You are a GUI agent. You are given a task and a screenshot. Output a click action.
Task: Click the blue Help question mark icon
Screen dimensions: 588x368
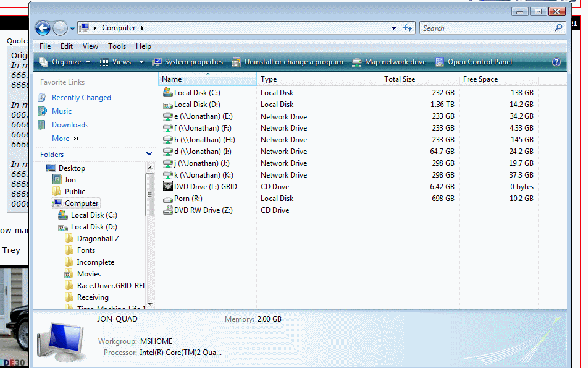[x=556, y=62]
